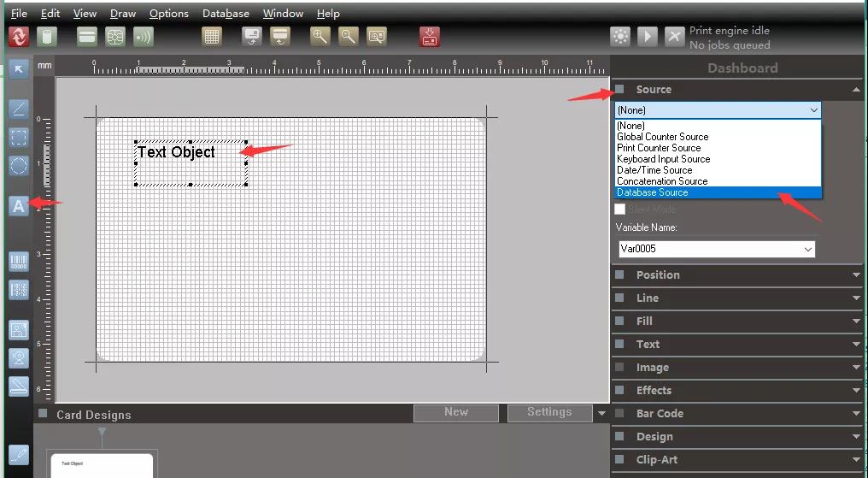Collapse the Source section arrow
The width and height of the screenshot is (868, 478).
(856, 90)
